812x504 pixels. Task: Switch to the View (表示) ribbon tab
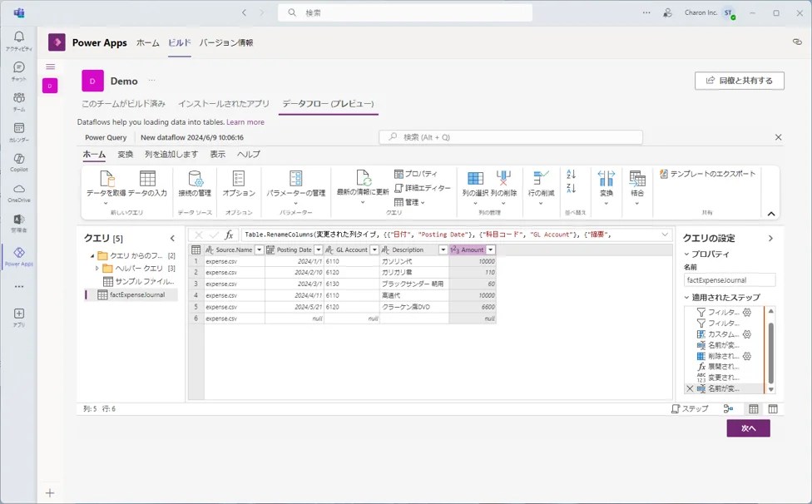coord(217,154)
